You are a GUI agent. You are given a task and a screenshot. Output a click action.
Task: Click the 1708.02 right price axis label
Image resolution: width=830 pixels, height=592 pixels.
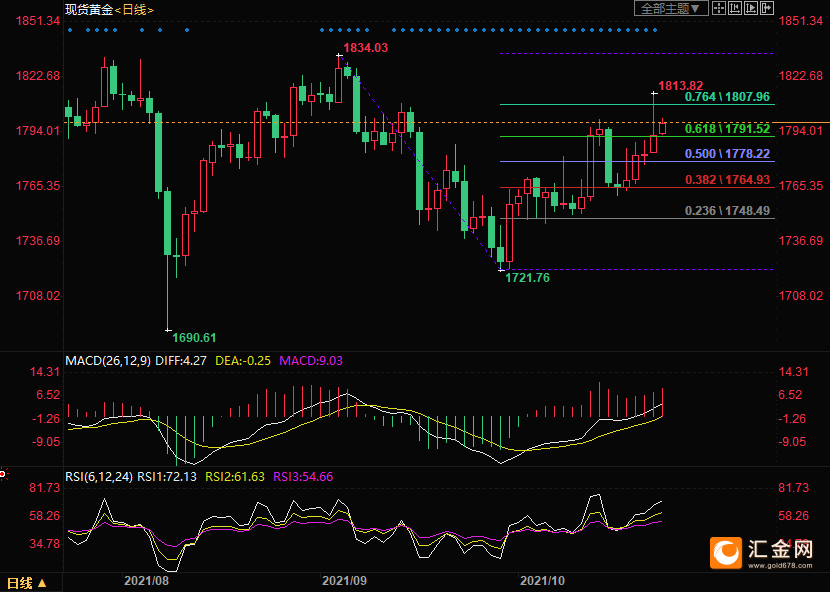point(800,295)
